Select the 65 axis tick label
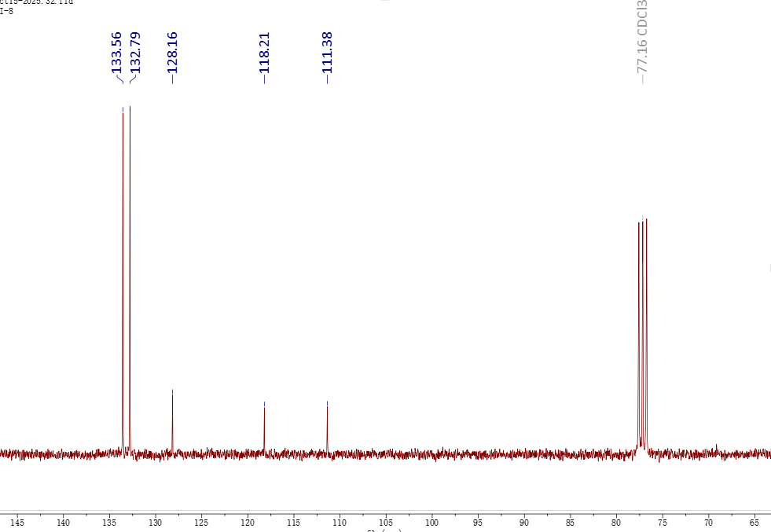 [754, 522]
